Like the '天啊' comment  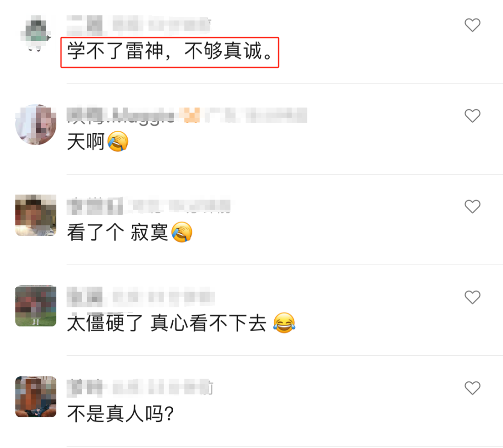pos(473,116)
